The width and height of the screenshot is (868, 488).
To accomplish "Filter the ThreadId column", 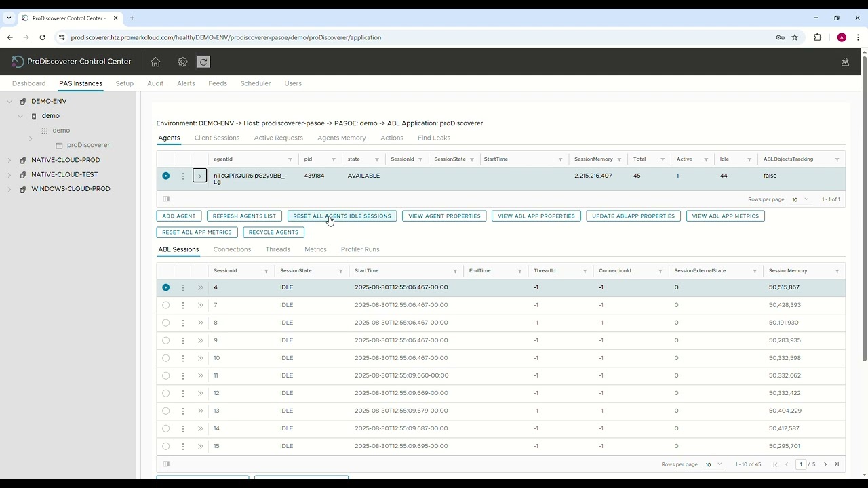I will pyautogui.click(x=585, y=271).
